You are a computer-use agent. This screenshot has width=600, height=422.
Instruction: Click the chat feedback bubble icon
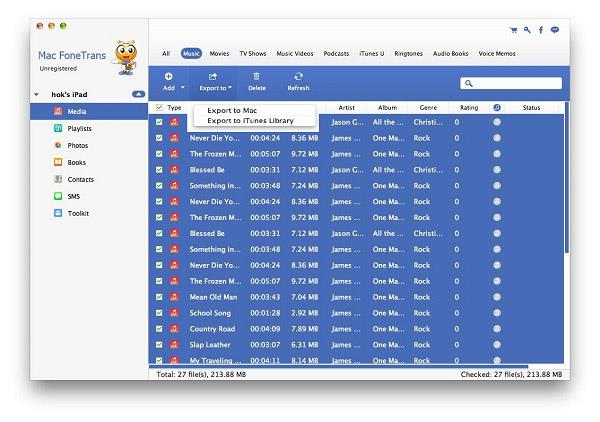[555, 30]
